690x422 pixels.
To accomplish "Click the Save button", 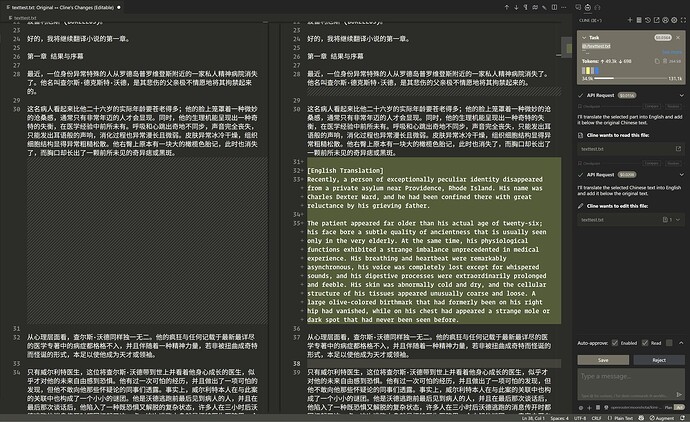I will point(603,360).
